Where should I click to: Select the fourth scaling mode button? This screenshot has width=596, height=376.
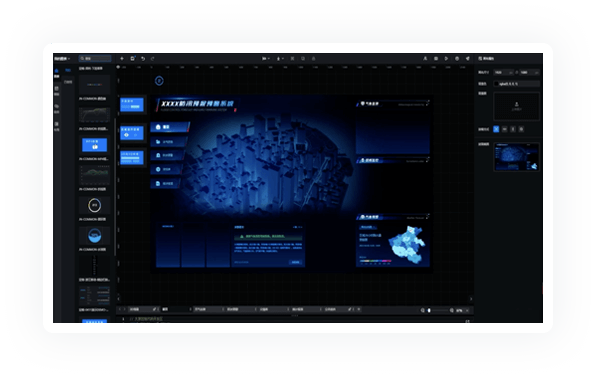click(521, 129)
